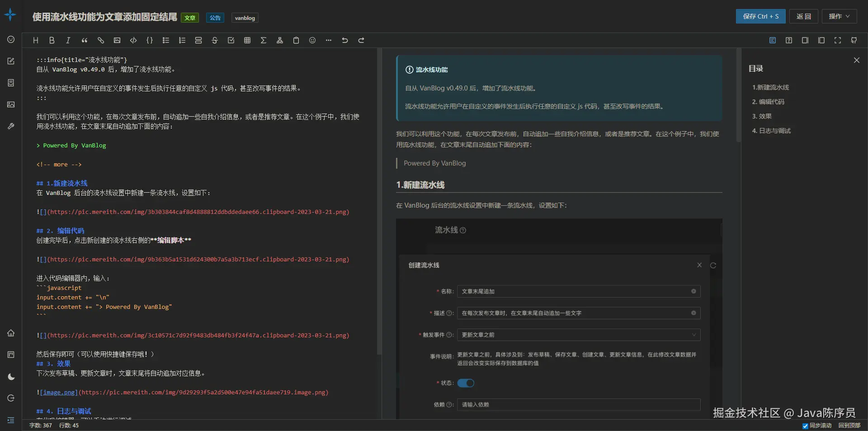Viewport: 868px width, 431px height.
Task: Open the emoji picker in the toolbar
Action: pyautogui.click(x=312, y=40)
